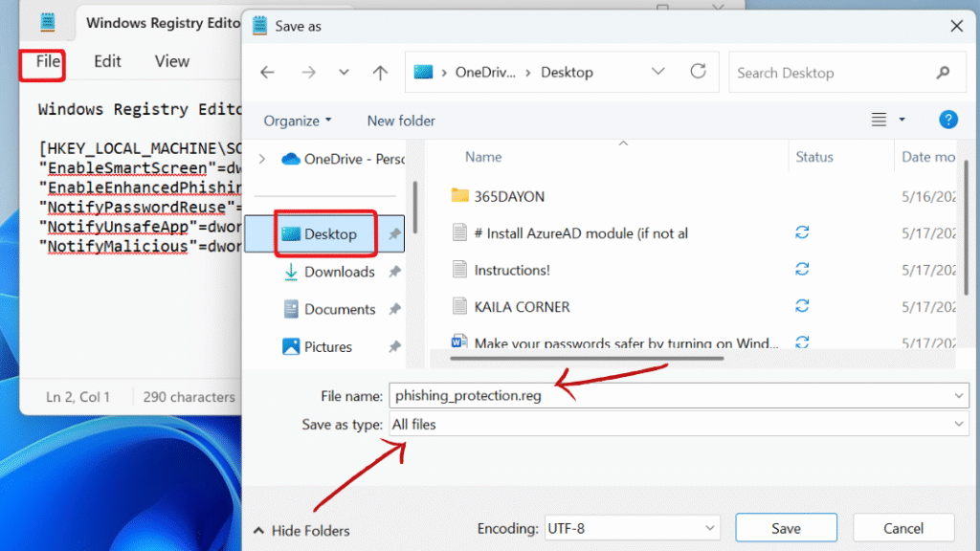Click the text file icon of KAILA CORNER
Screen dimensions: 980x551
pos(459,306)
